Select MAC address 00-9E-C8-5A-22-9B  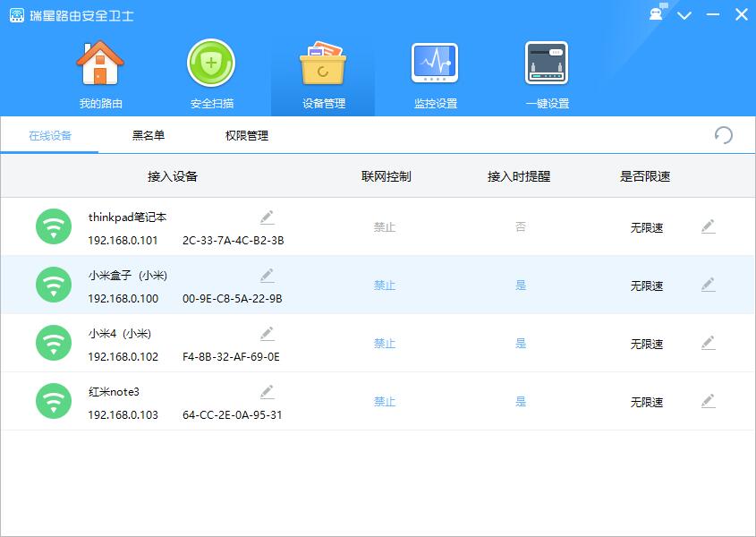[233, 299]
